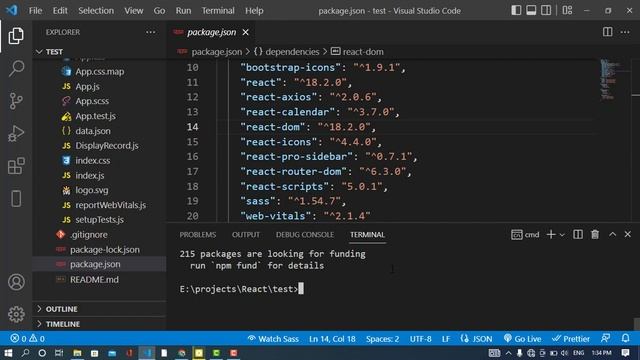
Task: Open notifications bell in status bar
Action: click(x=625, y=339)
